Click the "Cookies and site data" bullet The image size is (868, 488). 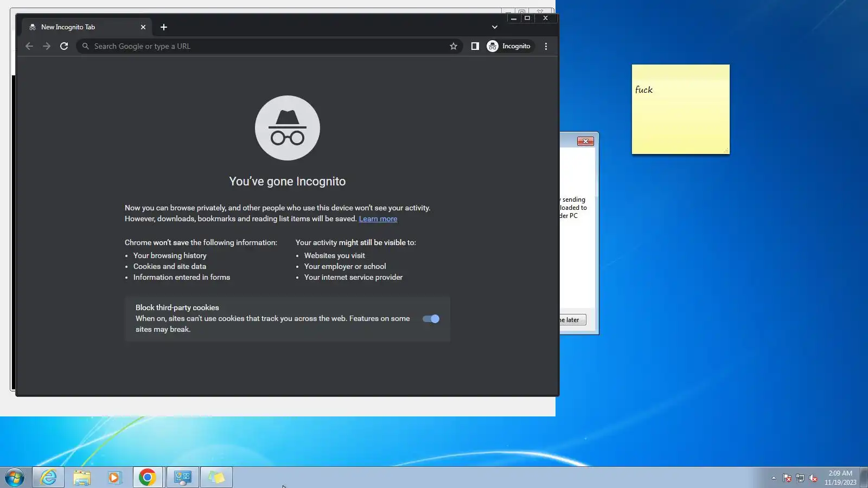coord(170,266)
